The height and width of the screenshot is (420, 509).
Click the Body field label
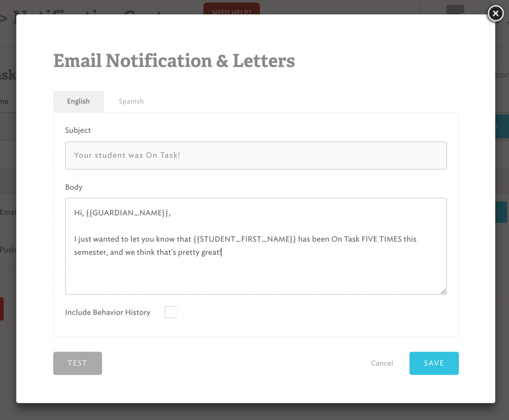74,187
